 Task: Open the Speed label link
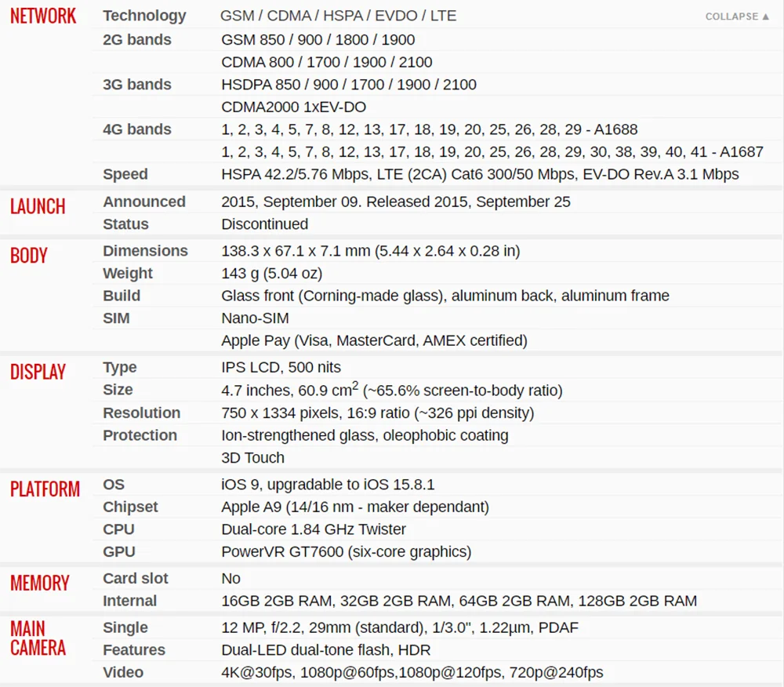click(x=125, y=175)
